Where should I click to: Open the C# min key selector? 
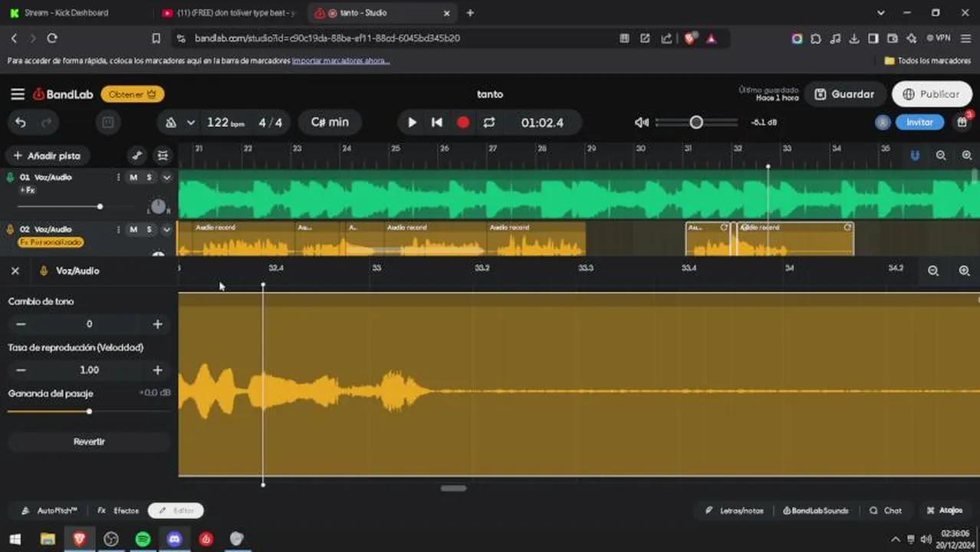coord(329,123)
